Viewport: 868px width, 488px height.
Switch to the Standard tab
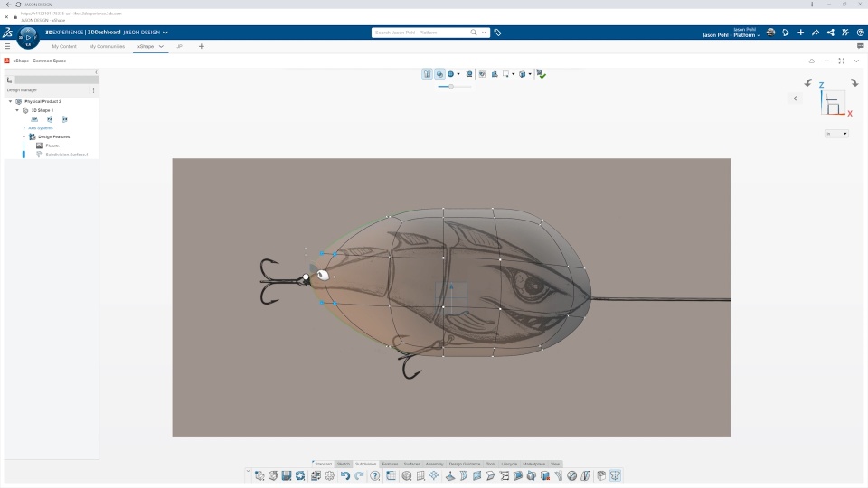click(x=324, y=464)
